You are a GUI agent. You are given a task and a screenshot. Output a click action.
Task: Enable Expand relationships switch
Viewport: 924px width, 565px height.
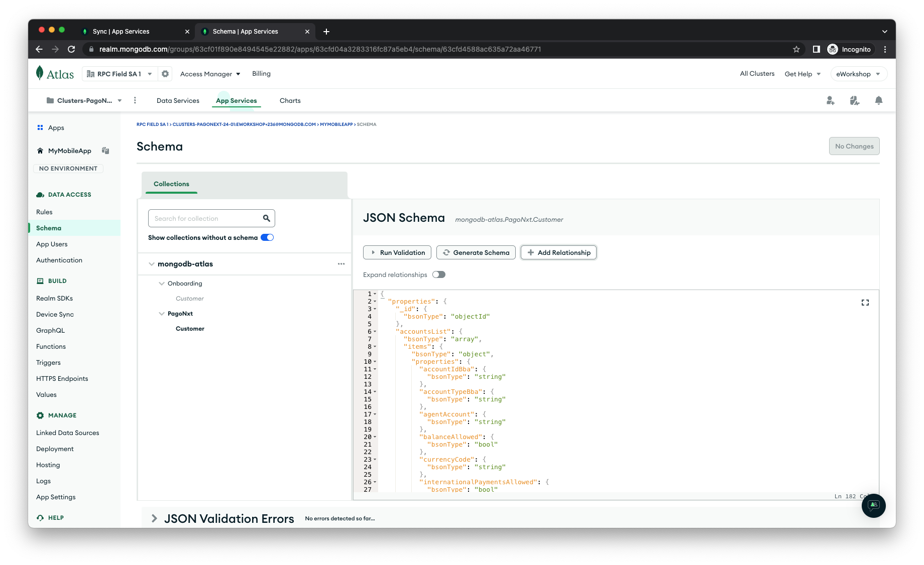tap(439, 274)
